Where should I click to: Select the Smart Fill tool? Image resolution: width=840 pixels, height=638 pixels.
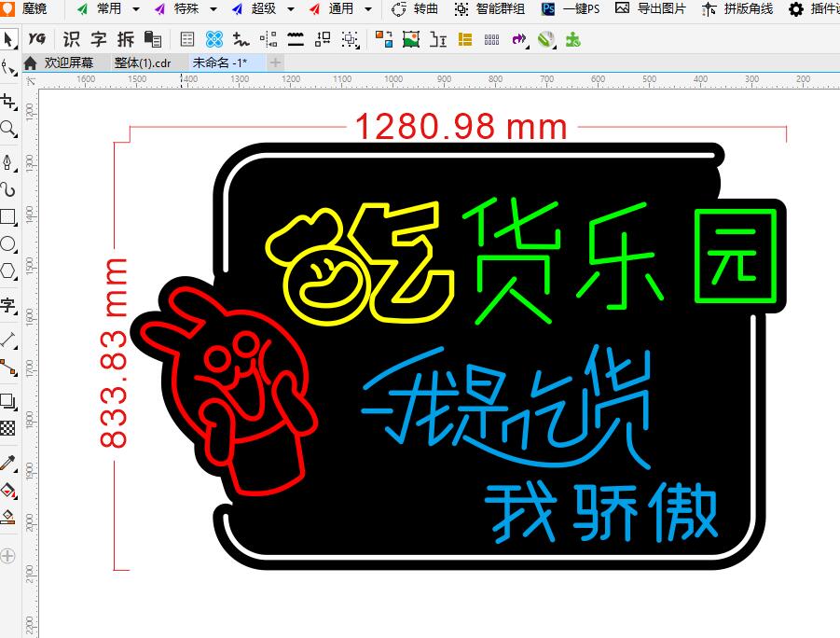(8, 518)
